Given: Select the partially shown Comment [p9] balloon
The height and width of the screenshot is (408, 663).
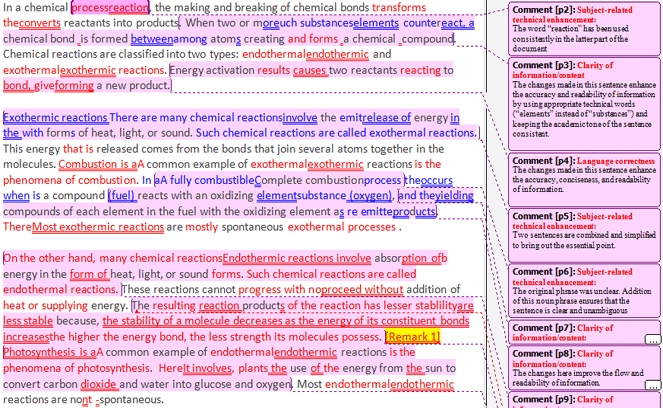Looking at the screenshot, I should [x=584, y=400].
